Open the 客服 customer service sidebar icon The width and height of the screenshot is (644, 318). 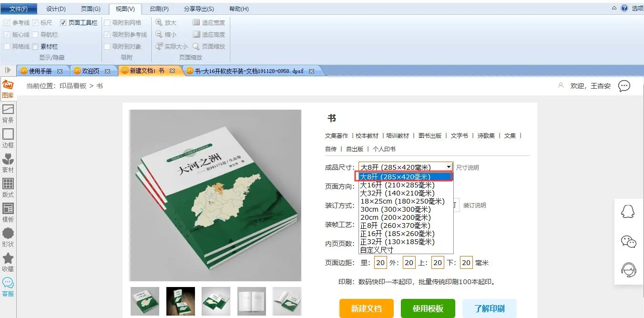pos(8,287)
